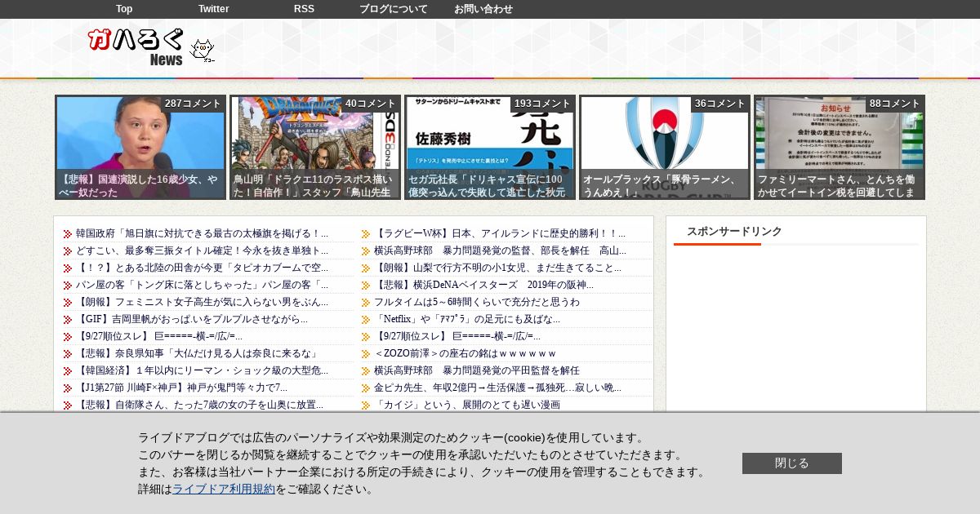Viewport: 980px width, 514px height.
Task: Open the RSS feed menu item
Action: 304,9
